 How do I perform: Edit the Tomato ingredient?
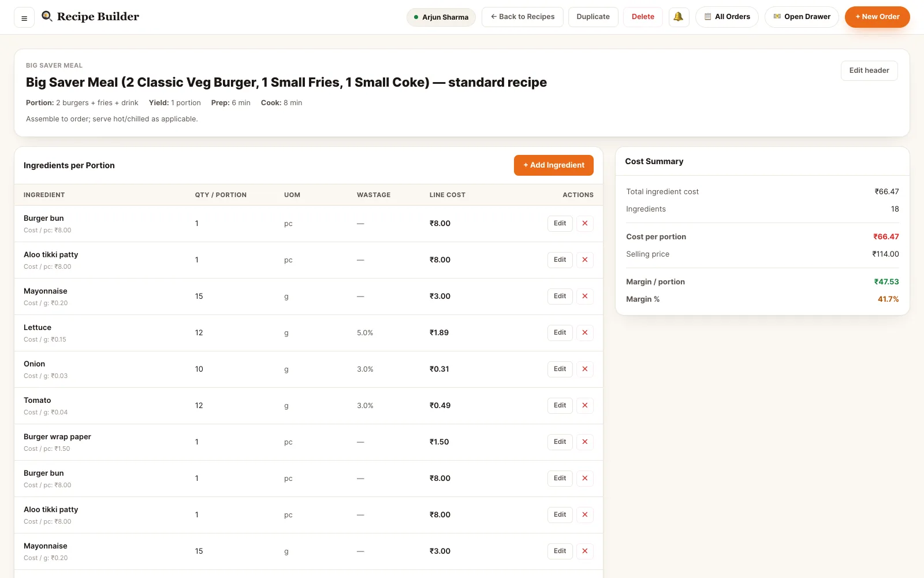tap(560, 405)
